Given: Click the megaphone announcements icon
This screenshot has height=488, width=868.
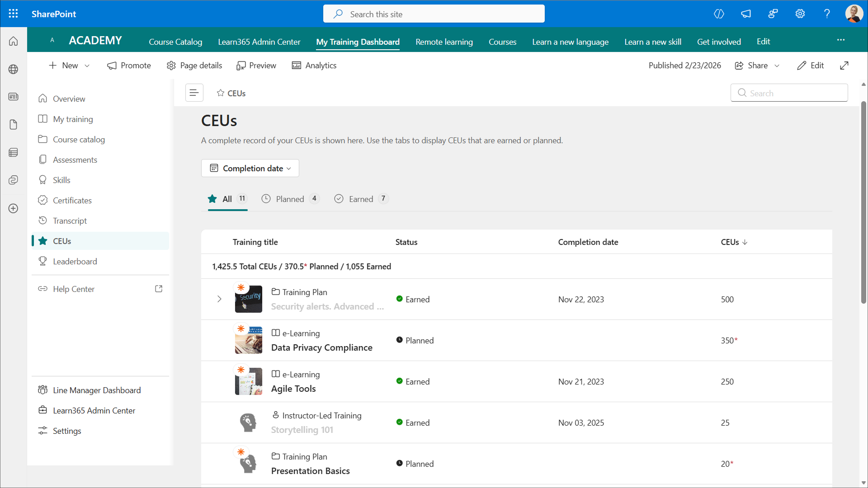Looking at the screenshot, I should click(x=745, y=14).
